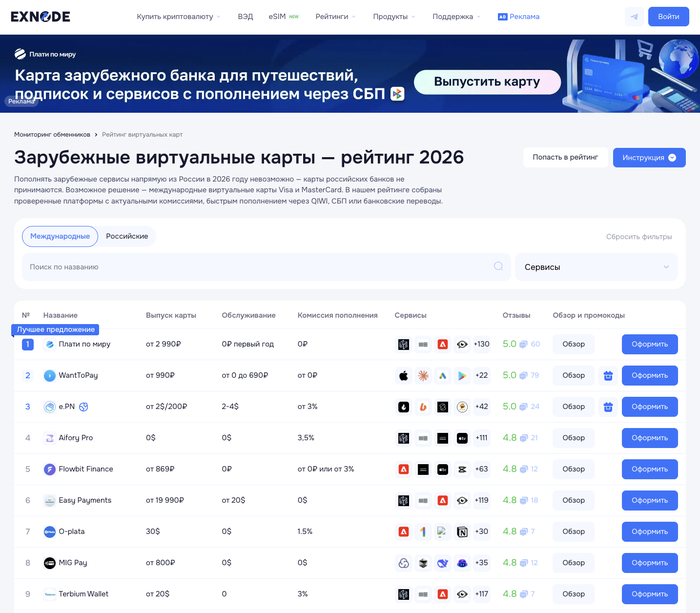
Task: Click the gift promo icon in e.PN row
Action: [x=608, y=407]
